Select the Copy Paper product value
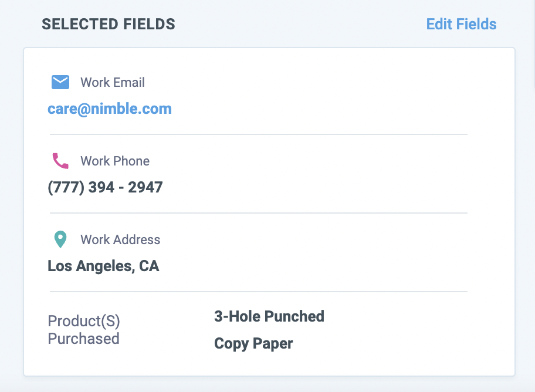This screenshot has width=535, height=392. 253,343
